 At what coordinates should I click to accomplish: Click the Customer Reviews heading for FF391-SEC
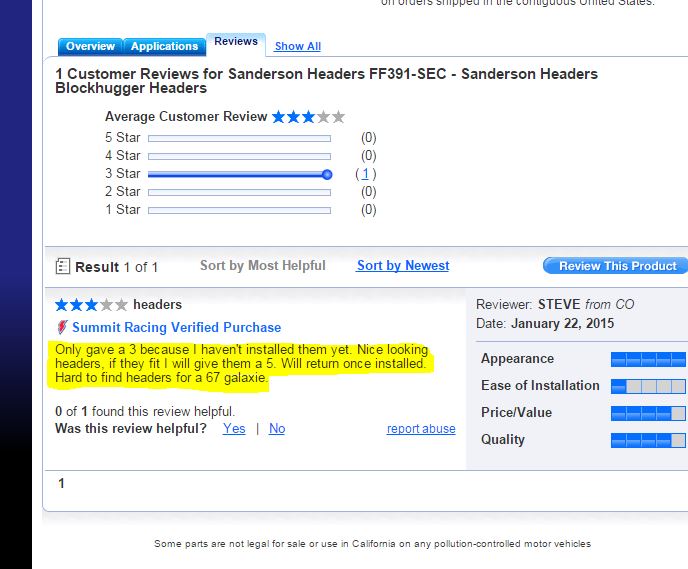pos(326,81)
